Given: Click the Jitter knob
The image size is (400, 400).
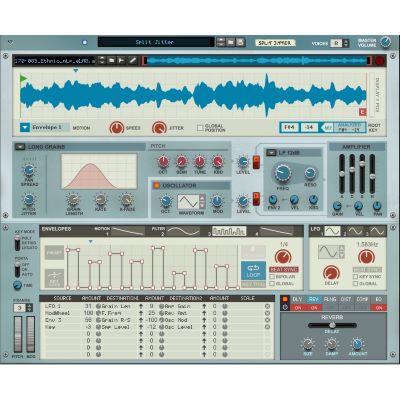Looking at the screenshot, I should [159, 128].
